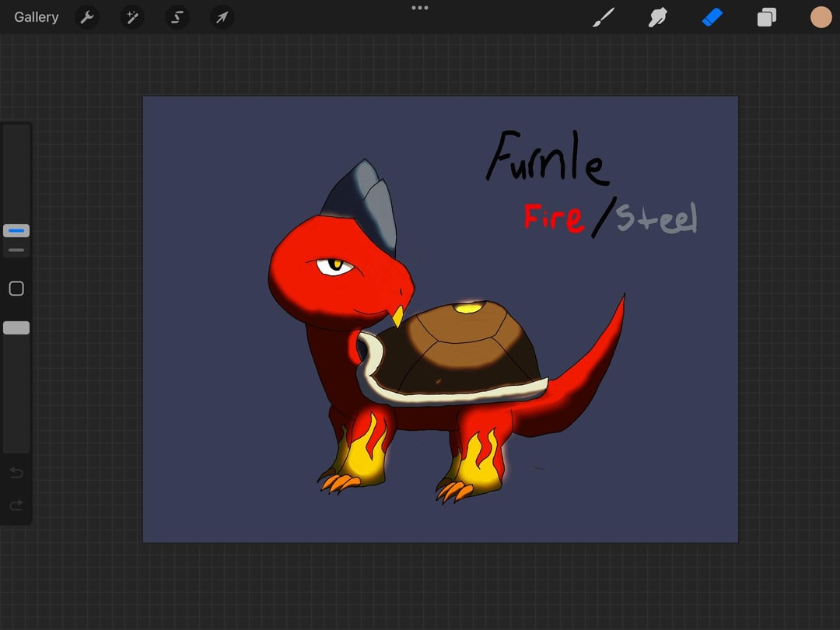Click the red Fire text on canvas
The height and width of the screenshot is (630, 840).
coord(554,218)
